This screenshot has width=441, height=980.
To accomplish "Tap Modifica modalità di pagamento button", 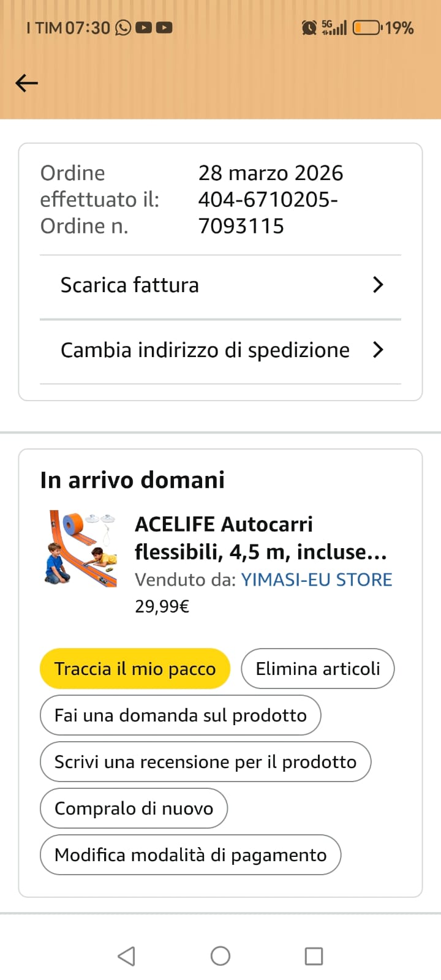I will tap(190, 855).
